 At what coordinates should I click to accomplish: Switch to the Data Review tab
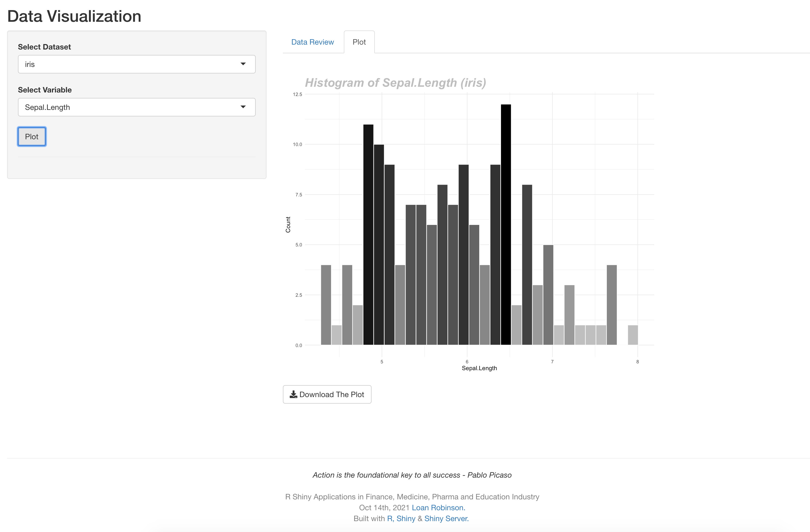(313, 42)
